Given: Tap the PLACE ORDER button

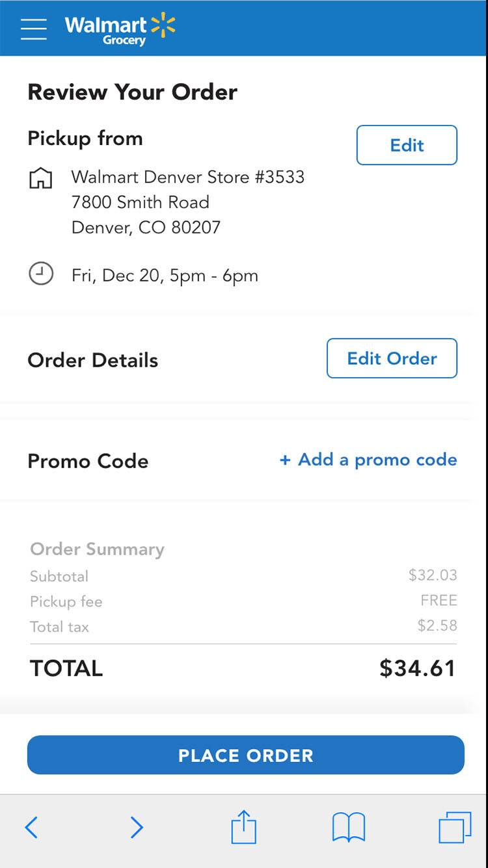Looking at the screenshot, I should coord(245,755).
